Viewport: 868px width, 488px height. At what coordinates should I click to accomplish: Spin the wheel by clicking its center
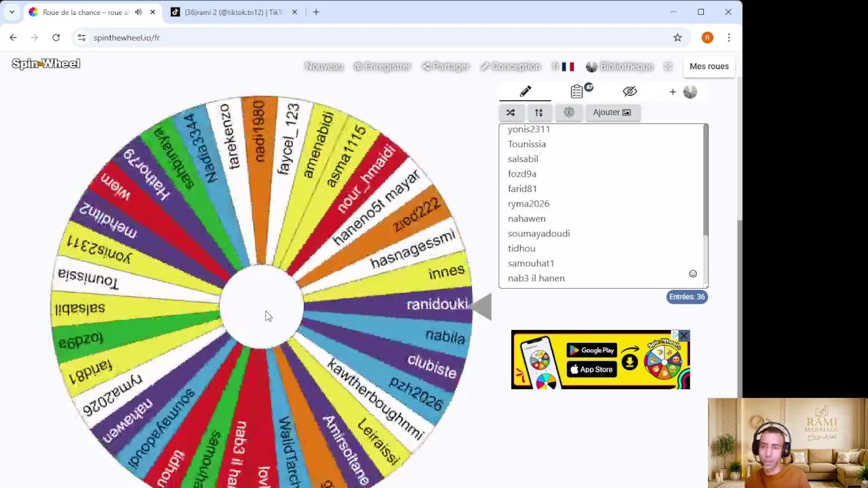(x=261, y=307)
